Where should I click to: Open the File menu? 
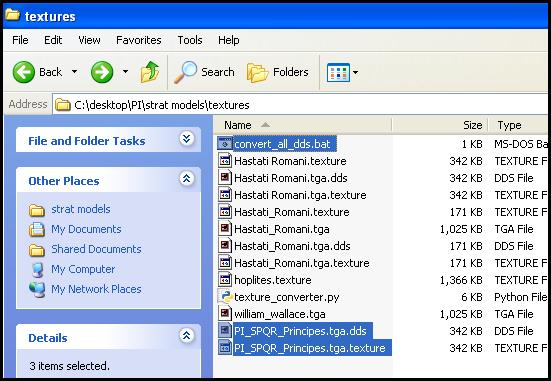20,40
